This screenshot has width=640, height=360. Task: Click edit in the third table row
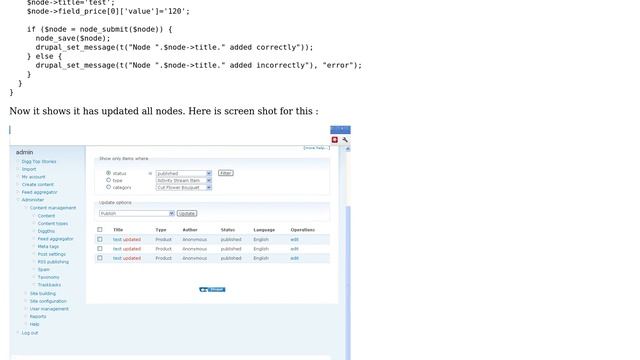(294, 258)
